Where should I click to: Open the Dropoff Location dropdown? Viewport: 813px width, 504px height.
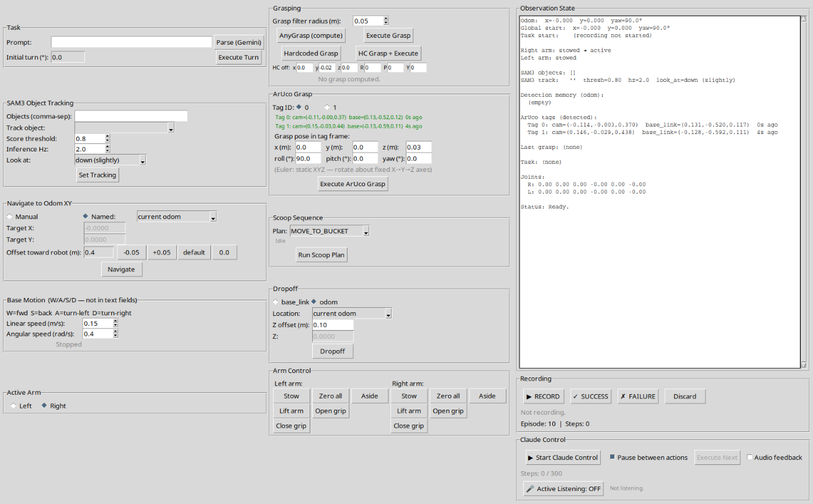click(351, 313)
